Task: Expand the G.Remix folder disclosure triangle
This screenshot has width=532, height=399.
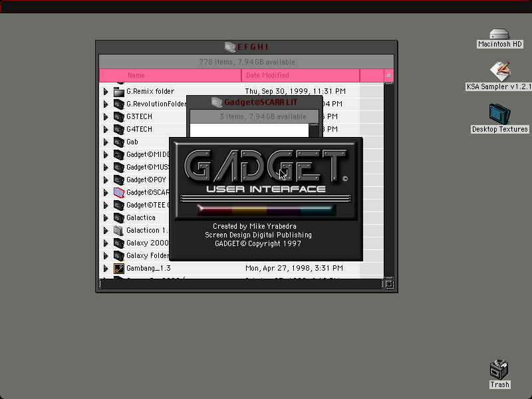Action: [106, 92]
